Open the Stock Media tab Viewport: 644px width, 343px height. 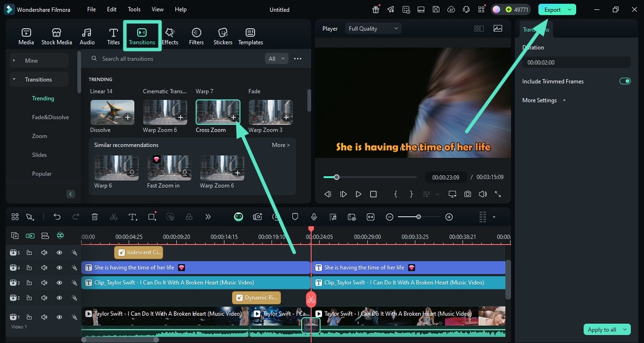point(56,37)
